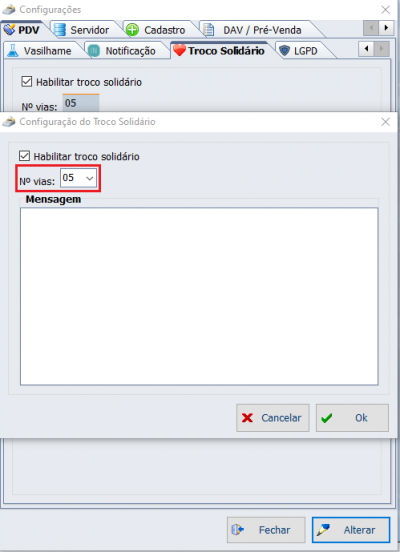Viewport: 400px width, 552px height.
Task: Toggle Habilitar troco solidário in the Configurações window
Action: pos(27,82)
